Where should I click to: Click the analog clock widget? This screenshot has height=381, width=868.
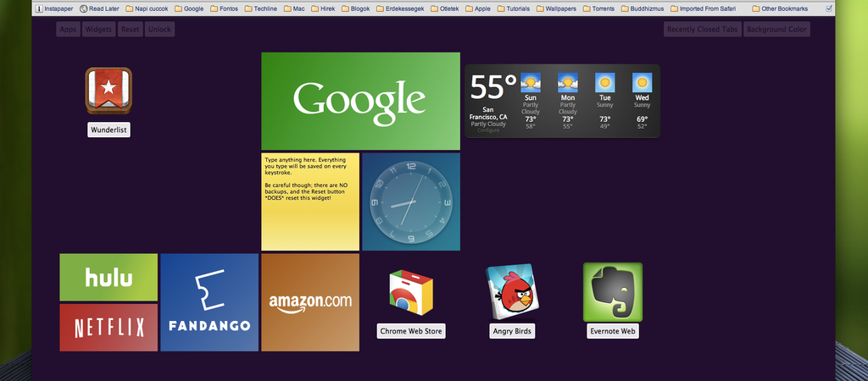pyautogui.click(x=411, y=202)
